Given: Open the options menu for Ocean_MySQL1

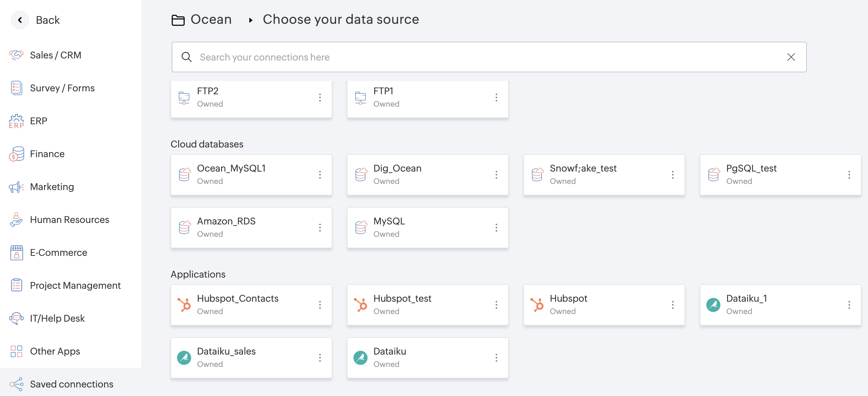Looking at the screenshot, I should pos(320,174).
